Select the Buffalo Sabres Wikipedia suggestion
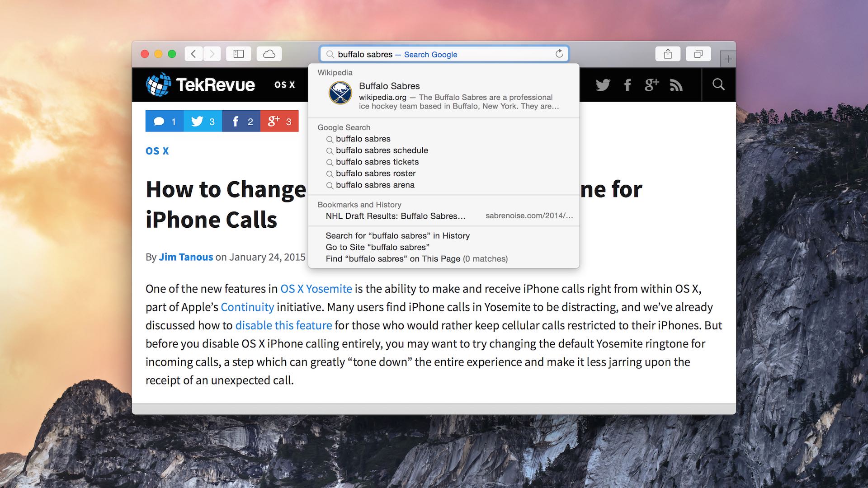868x488 pixels. (x=443, y=95)
